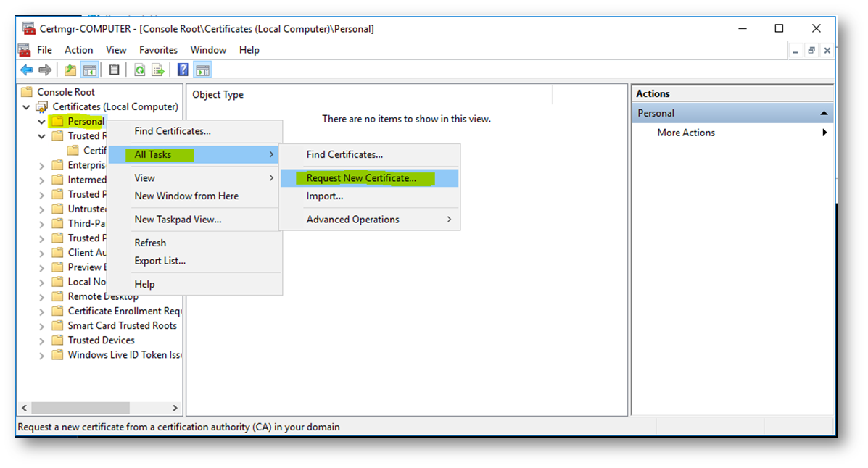Click tree pane horizontal scrollbar right arrow
The image size is (868, 468).
[175, 408]
